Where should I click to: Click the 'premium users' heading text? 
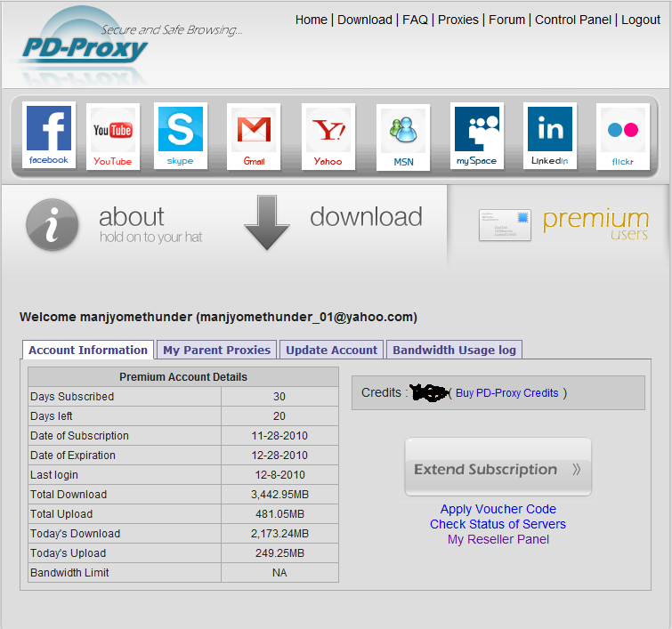pos(596,224)
